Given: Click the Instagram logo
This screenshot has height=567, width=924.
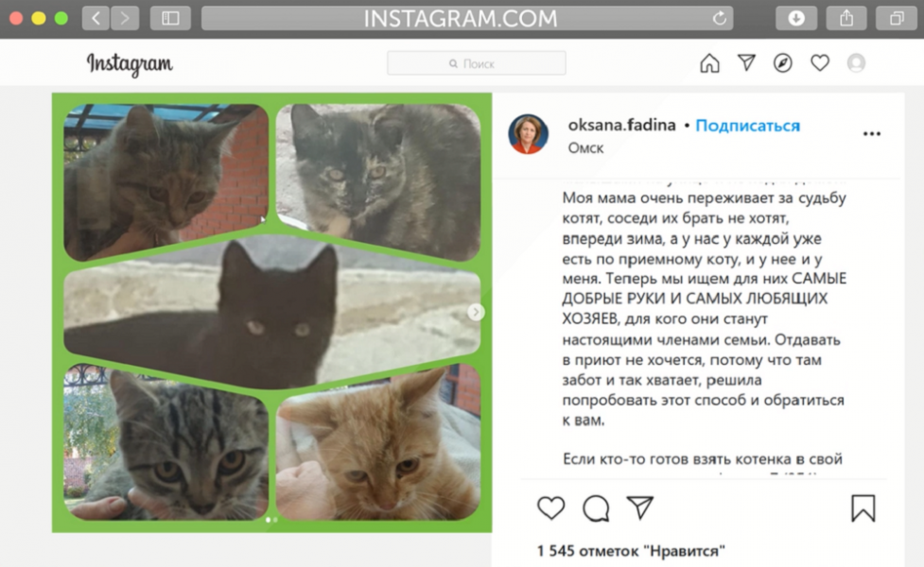Looking at the screenshot, I should [x=130, y=63].
